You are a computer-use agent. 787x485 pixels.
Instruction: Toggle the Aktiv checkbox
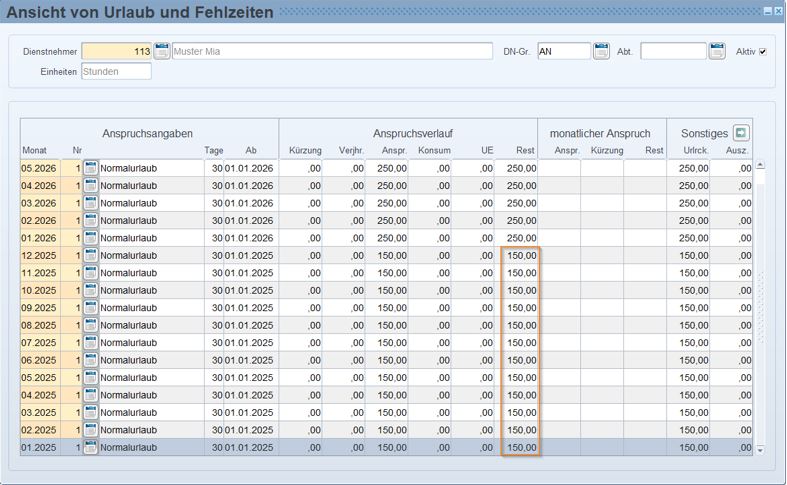coord(763,51)
